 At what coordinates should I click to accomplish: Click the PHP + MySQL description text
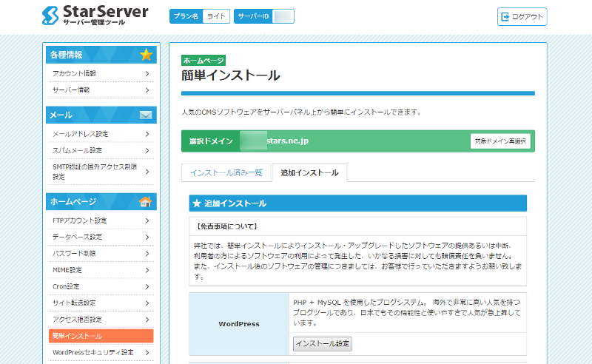[406, 313]
